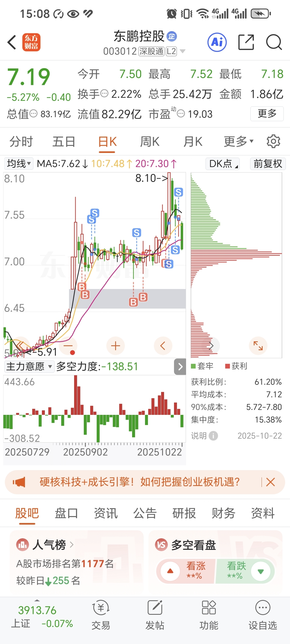The image size is (290, 644).
Task: Zoom out chart with minus button
Action: pyautogui.click(x=68, y=346)
